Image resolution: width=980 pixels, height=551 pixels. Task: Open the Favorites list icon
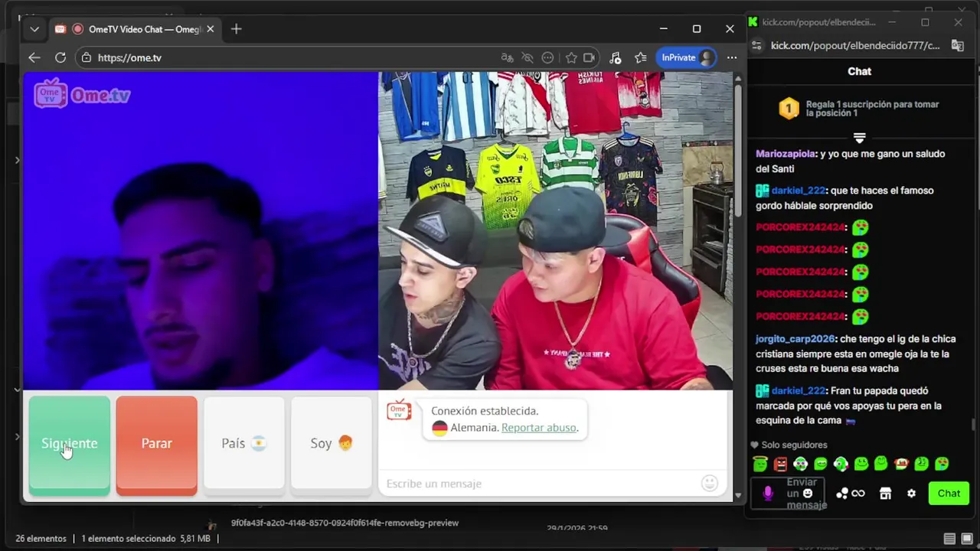click(x=641, y=57)
